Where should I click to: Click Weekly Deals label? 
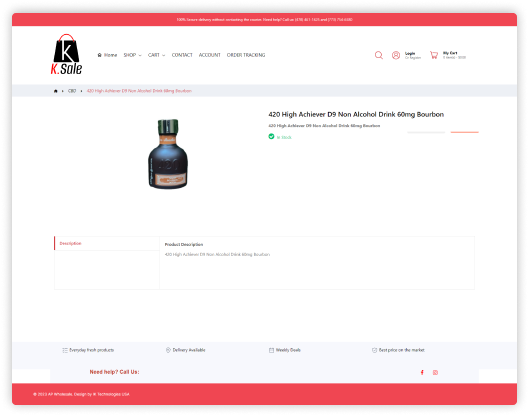288,350
